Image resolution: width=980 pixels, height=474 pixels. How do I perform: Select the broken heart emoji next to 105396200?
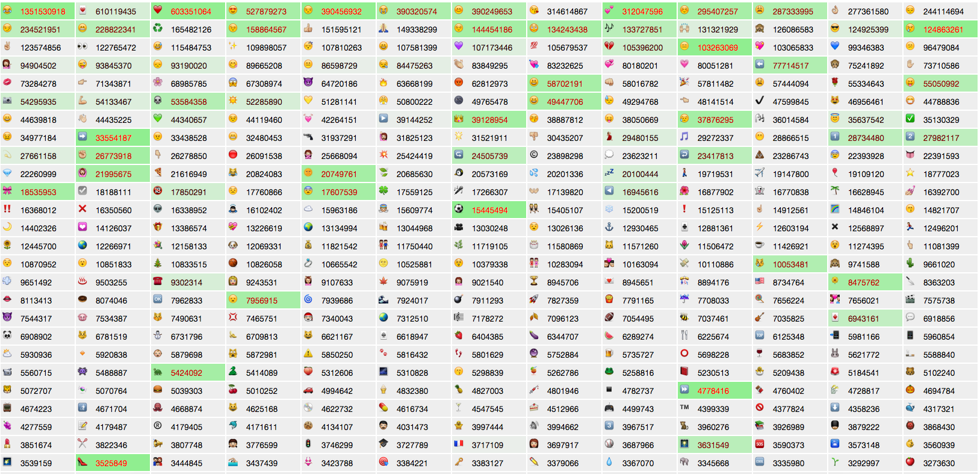pos(609,46)
